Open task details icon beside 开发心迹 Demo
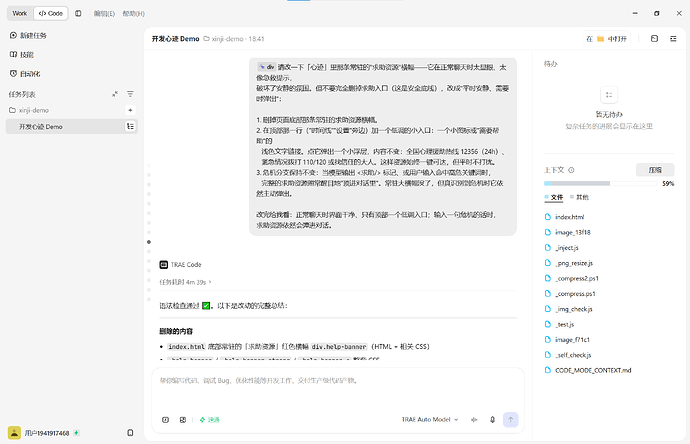 coord(130,126)
